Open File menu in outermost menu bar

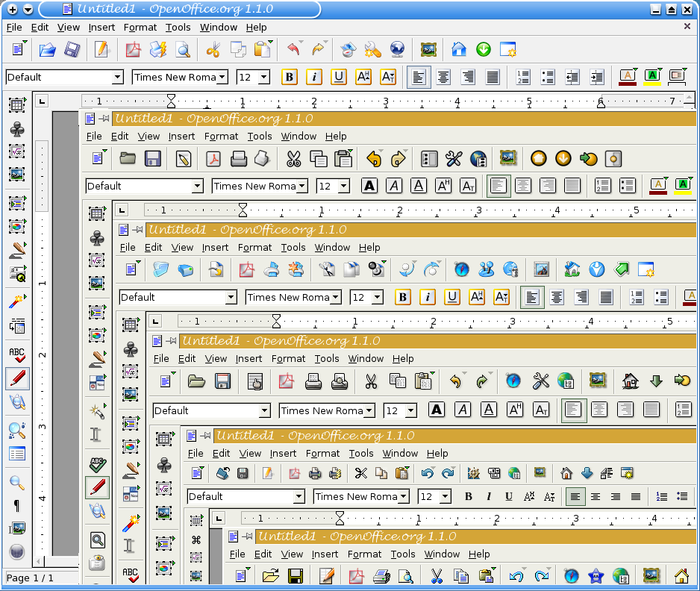coord(14,27)
